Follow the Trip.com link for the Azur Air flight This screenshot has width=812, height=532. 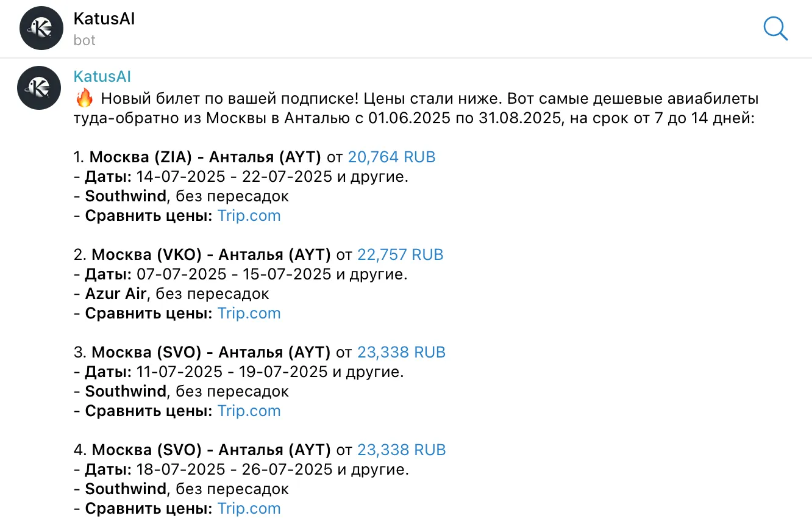pos(249,313)
